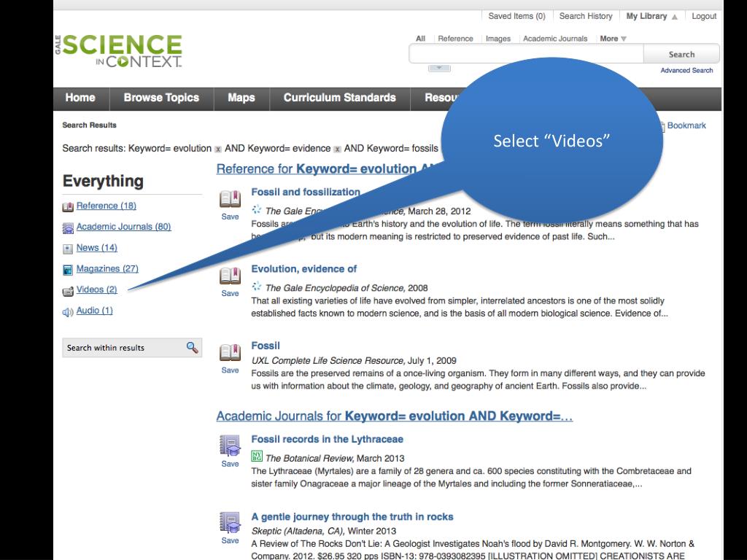Filter results by News (14)

point(97,248)
